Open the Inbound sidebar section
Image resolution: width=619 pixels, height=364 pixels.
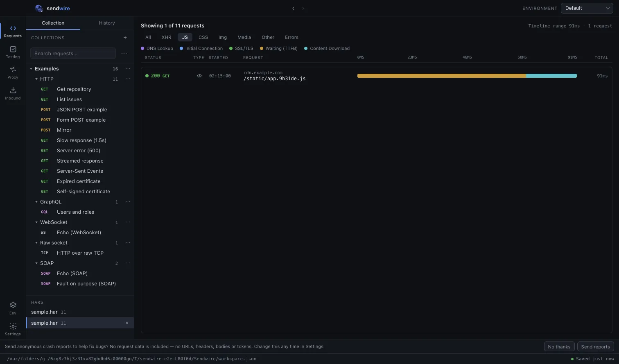click(13, 93)
